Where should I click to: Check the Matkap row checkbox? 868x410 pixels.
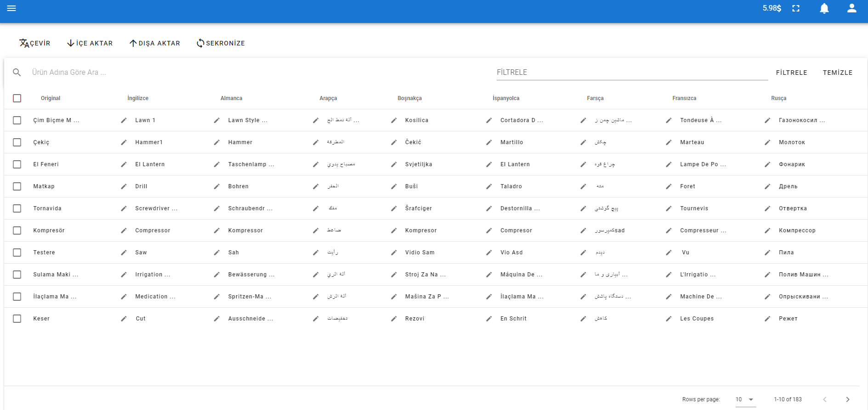17,186
